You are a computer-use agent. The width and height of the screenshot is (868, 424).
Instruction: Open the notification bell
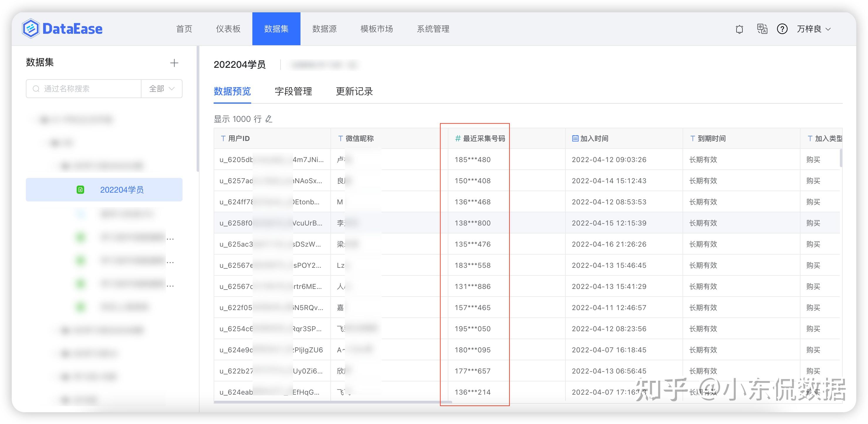(739, 29)
